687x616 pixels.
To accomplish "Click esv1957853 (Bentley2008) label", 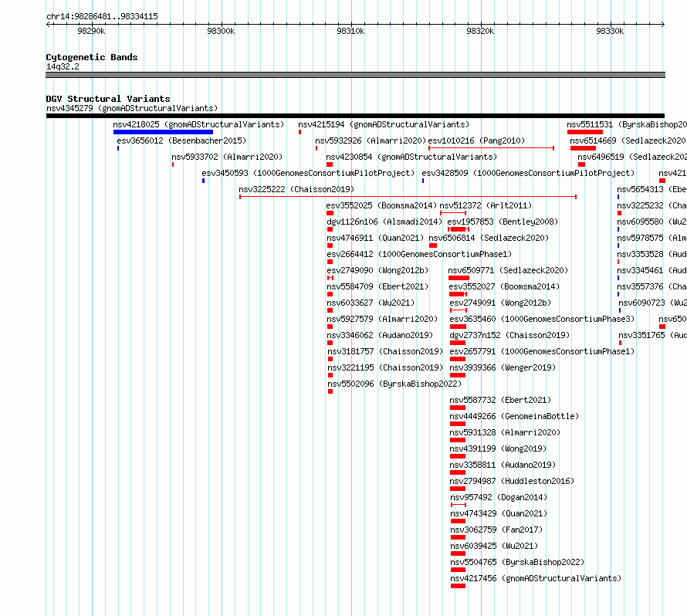I will pyautogui.click(x=503, y=222).
